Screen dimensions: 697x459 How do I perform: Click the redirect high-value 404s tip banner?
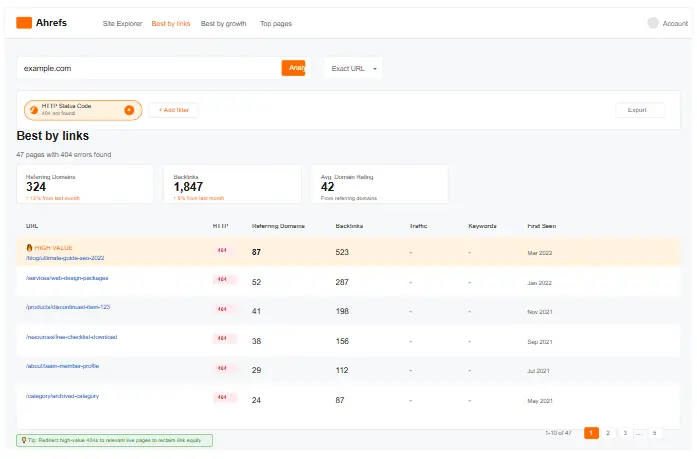[115, 440]
